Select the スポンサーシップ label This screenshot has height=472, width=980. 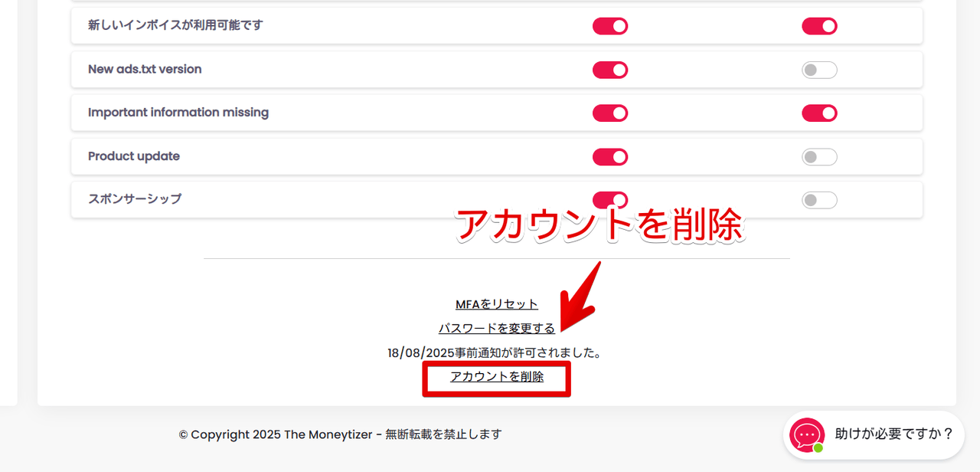click(x=135, y=199)
